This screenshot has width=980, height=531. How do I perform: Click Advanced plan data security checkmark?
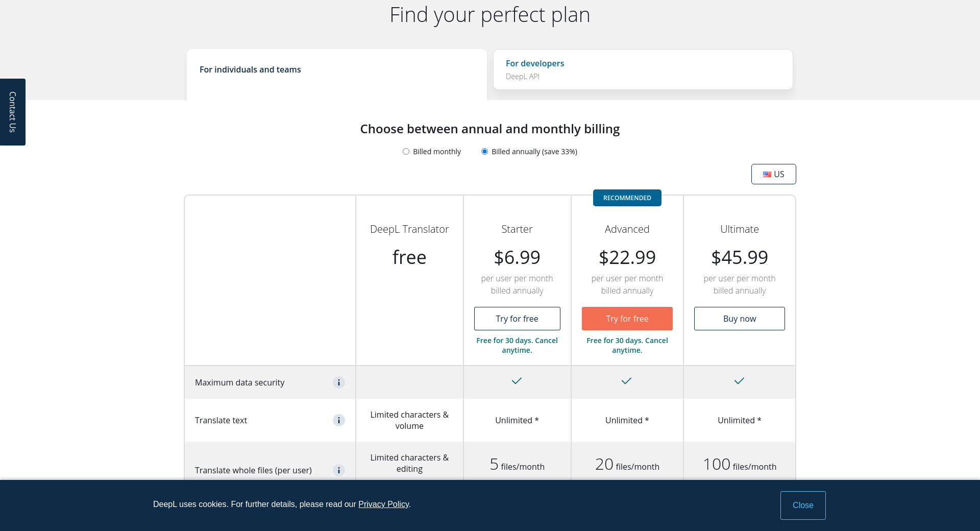click(x=626, y=381)
